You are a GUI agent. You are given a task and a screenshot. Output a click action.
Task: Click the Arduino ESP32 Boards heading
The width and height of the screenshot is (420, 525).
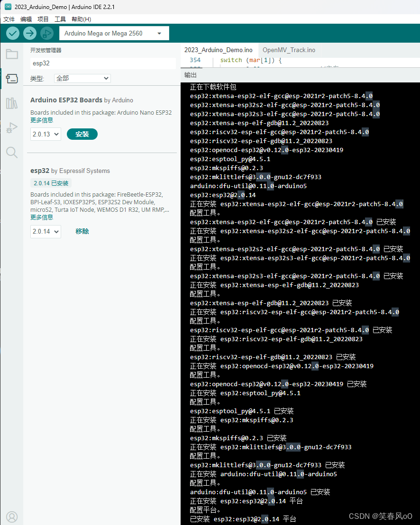coord(66,100)
